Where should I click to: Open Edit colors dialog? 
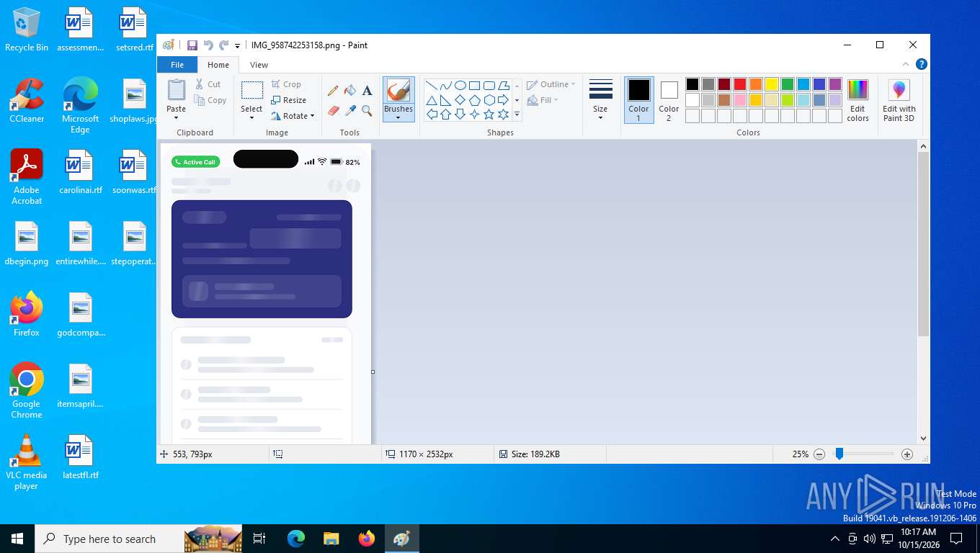pos(857,100)
